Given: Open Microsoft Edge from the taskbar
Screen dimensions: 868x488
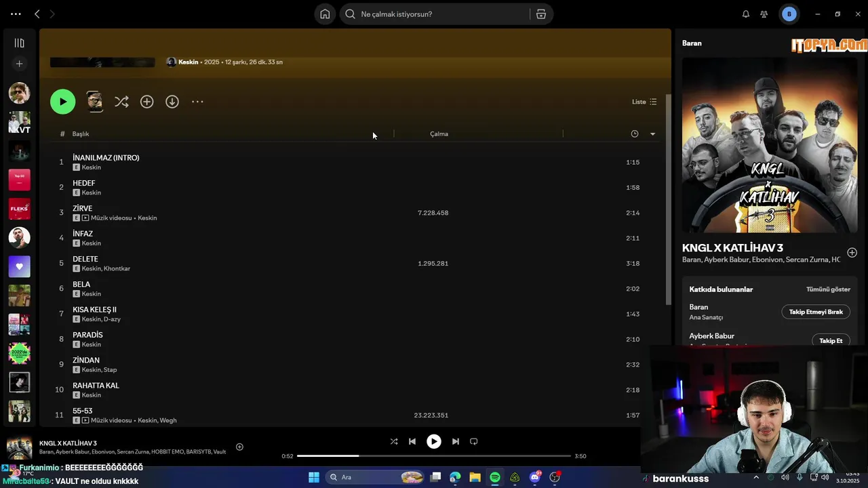Looking at the screenshot, I should [x=455, y=477].
